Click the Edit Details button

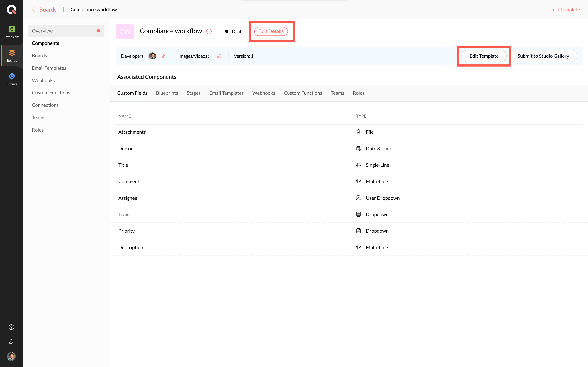coord(271,31)
